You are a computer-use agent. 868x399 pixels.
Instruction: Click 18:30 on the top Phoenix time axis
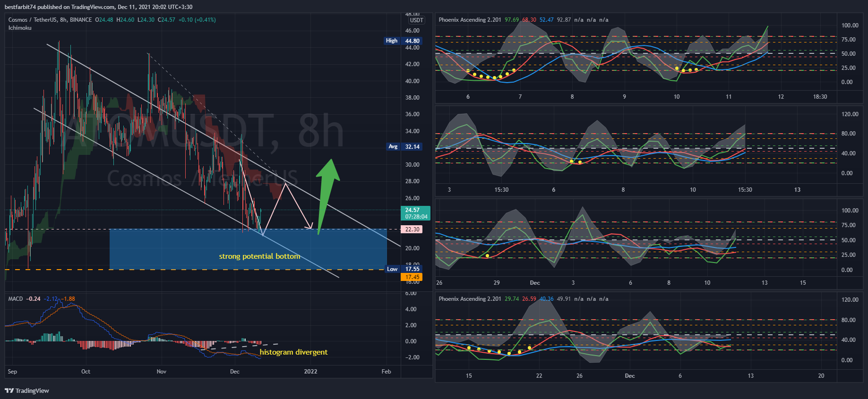[820, 97]
